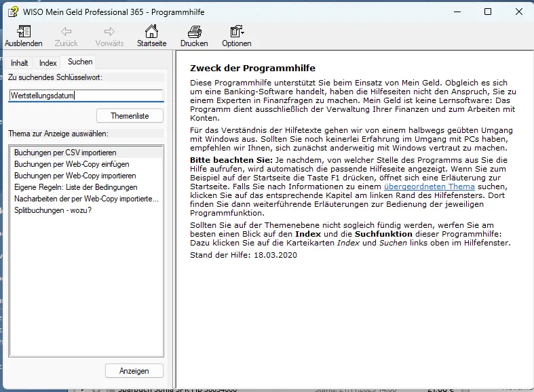Select Eigene Regeln: Liste der Bedingungen
Screen dimensions: 534x392
75,187
